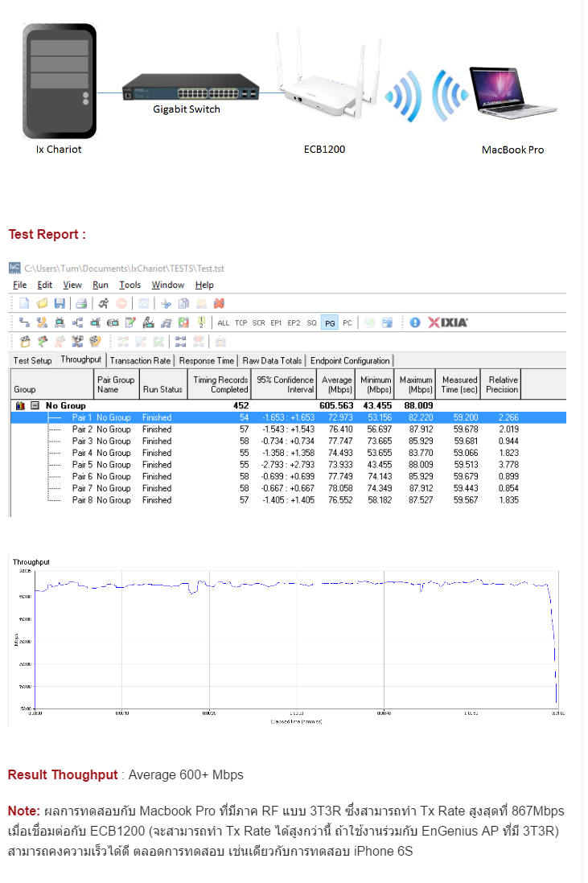The height and width of the screenshot is (883, 588).
Task: Open the Tools menu
Action: (130, 285)
